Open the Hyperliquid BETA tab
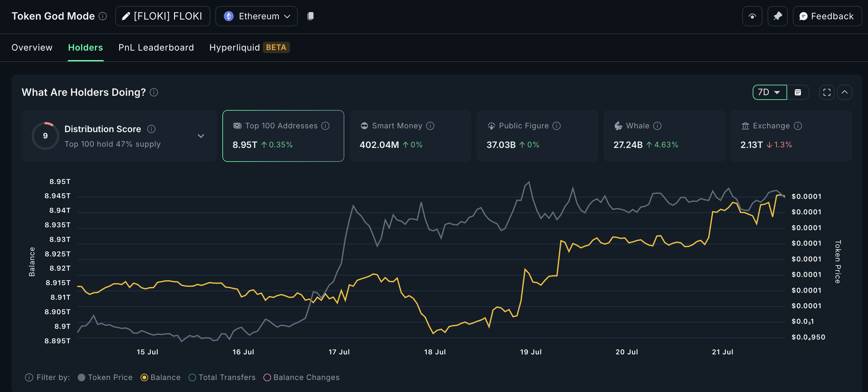The height and width of the screenshot is (392, 868). tap(249, 47)
